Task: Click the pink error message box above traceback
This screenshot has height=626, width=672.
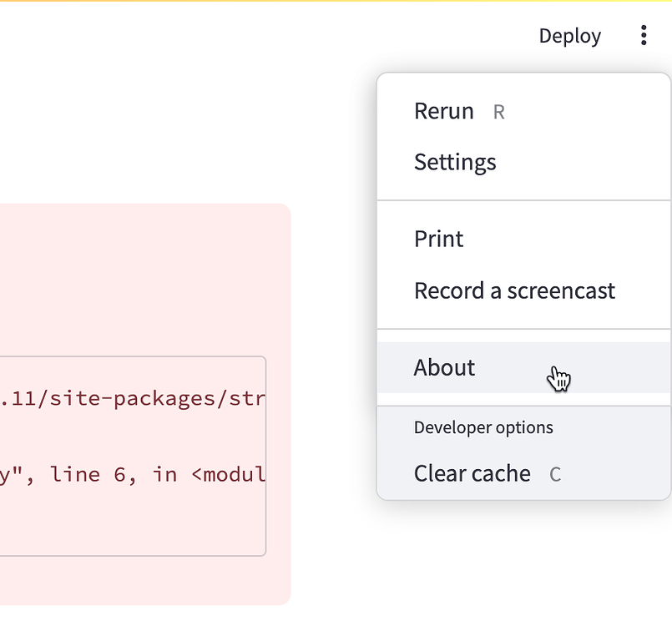Action: 145,279
